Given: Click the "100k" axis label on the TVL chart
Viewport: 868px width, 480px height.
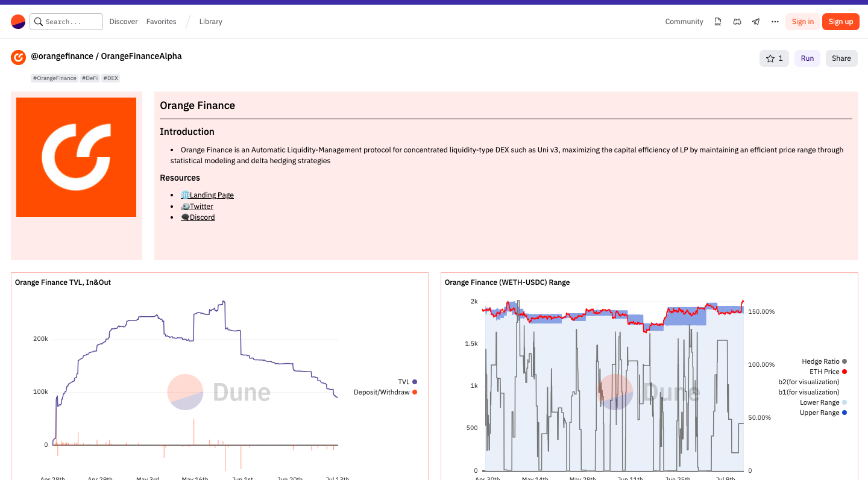Looking at the screenshot, I should tap(40, 392).
